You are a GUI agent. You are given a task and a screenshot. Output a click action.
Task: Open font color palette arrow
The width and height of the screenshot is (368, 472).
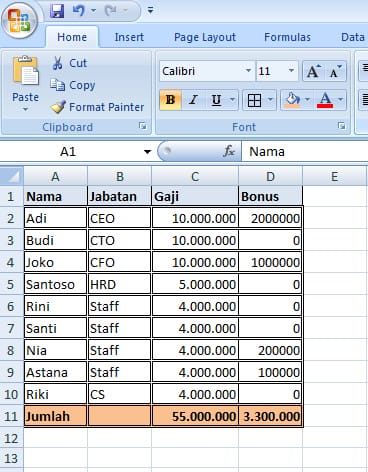click(x=341, y=99)
